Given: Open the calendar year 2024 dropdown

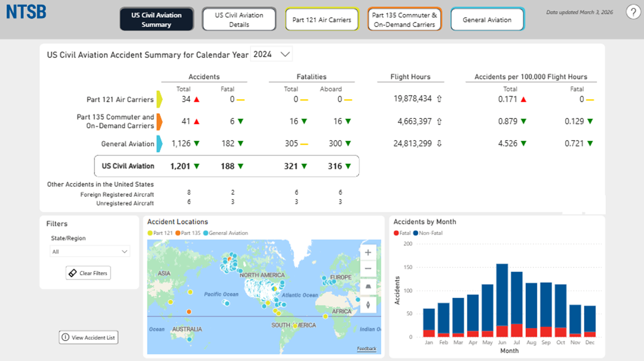Looking at the screenshot, I should coord(271,54).
